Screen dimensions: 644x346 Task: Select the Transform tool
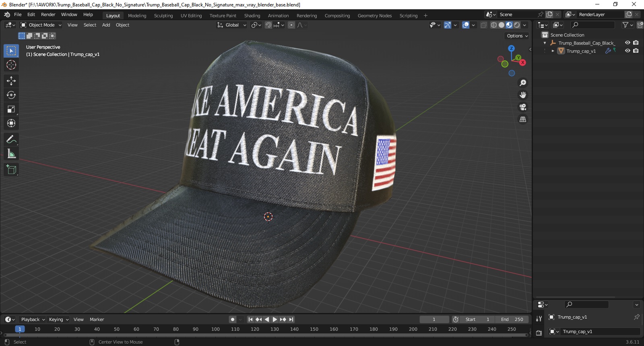tap(11, 123)
